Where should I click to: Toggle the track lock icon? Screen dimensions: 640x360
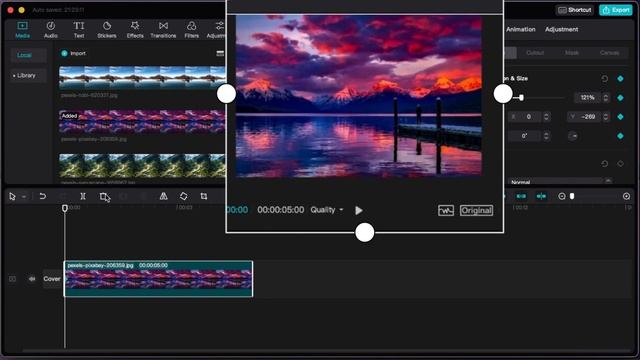coord(13,279)
